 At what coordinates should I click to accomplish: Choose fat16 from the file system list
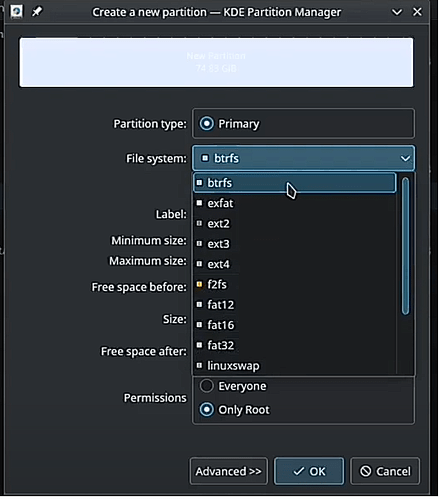295,325
